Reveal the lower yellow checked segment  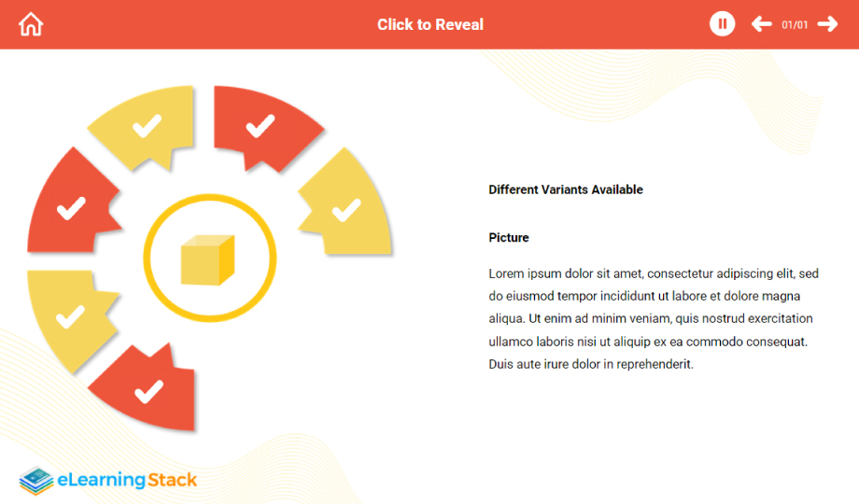[69, 316]
